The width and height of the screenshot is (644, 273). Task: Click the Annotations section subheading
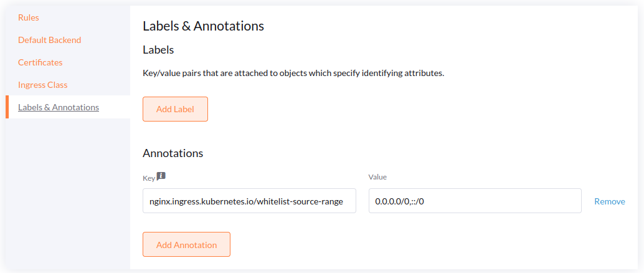coord(173,153)
